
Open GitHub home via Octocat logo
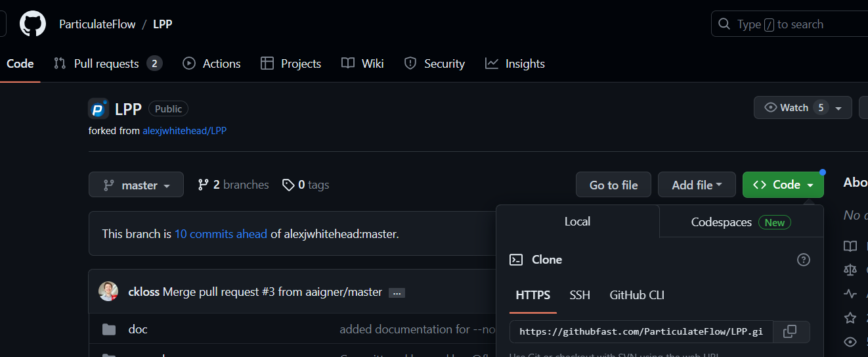pyautogui.click(x=33, y=24)
